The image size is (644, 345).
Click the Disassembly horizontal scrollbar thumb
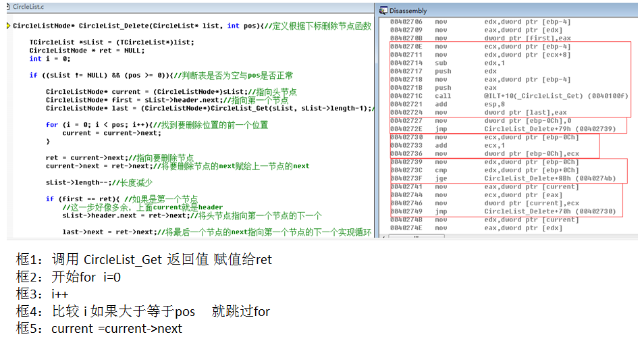417,237
